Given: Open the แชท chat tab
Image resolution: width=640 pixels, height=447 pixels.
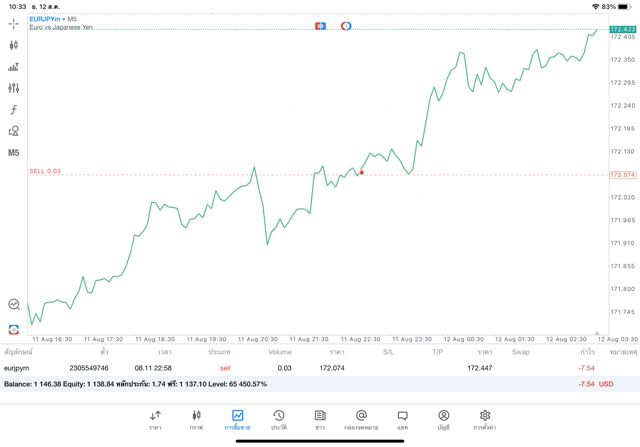Looking at the screenshot, I should [402, 419].
